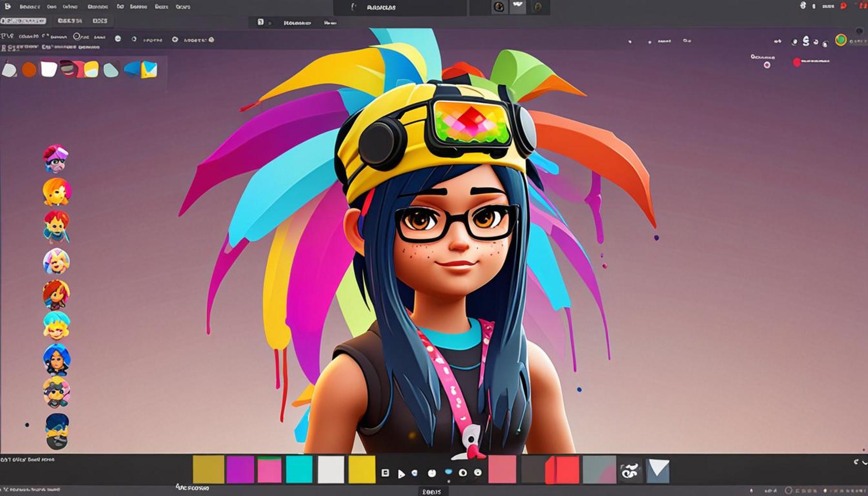Pick the avatar with goggles in the left sidebar
This screenshot has width=868, height=496.
[x=56, y=392]
